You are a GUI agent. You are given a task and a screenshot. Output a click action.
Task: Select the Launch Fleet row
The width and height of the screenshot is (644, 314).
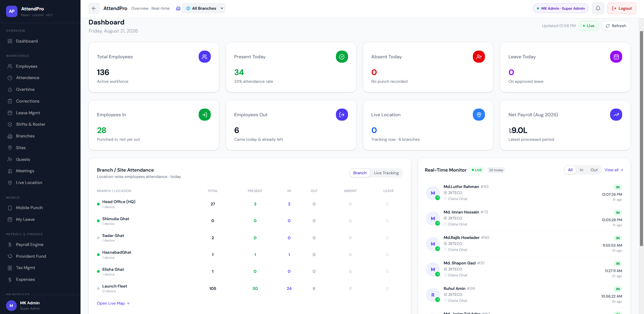click(x=249, y=289)
